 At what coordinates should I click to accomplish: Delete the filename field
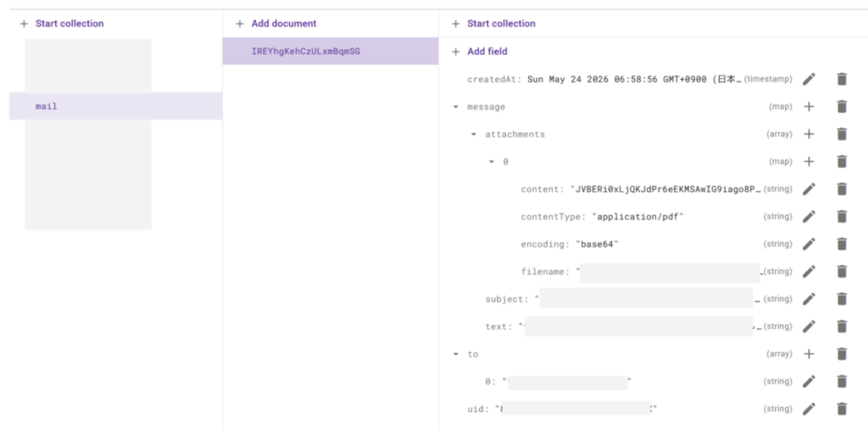pyautogui.click(x=842, y=271)
